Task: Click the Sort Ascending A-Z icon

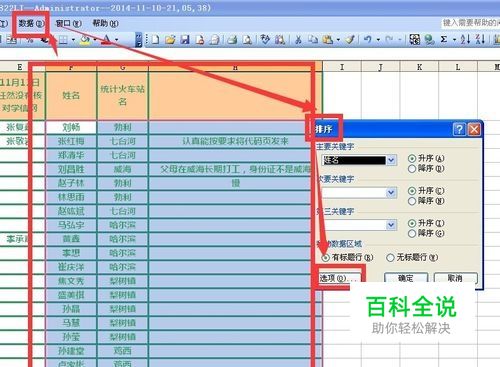Action: coord(465,40)
